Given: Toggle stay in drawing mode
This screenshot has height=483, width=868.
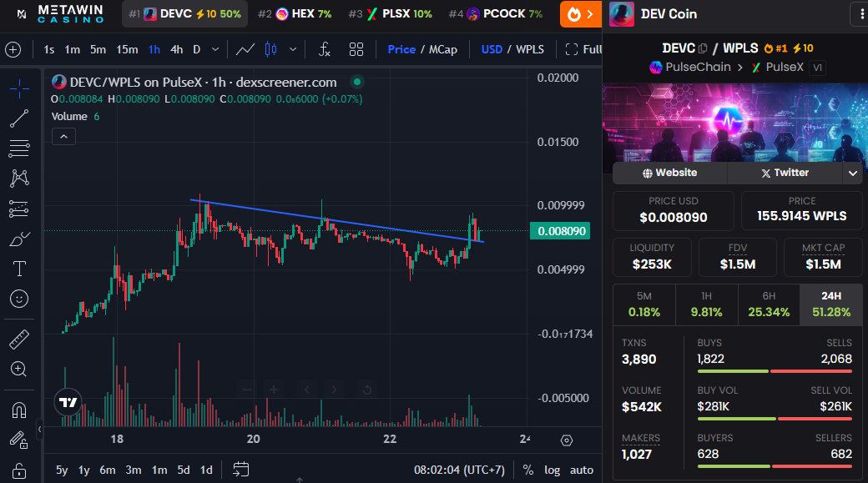Looking at the screenshot, I should [x=19, y=440].
